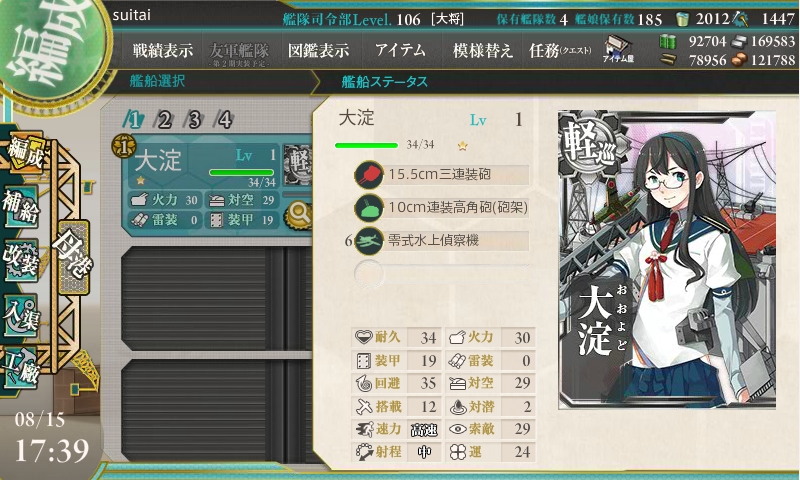Viewport: 800px width, 480px height.
Task: Select the 10cm連装高角砲(砲架) equipment slot
Action: click(442, 208)
